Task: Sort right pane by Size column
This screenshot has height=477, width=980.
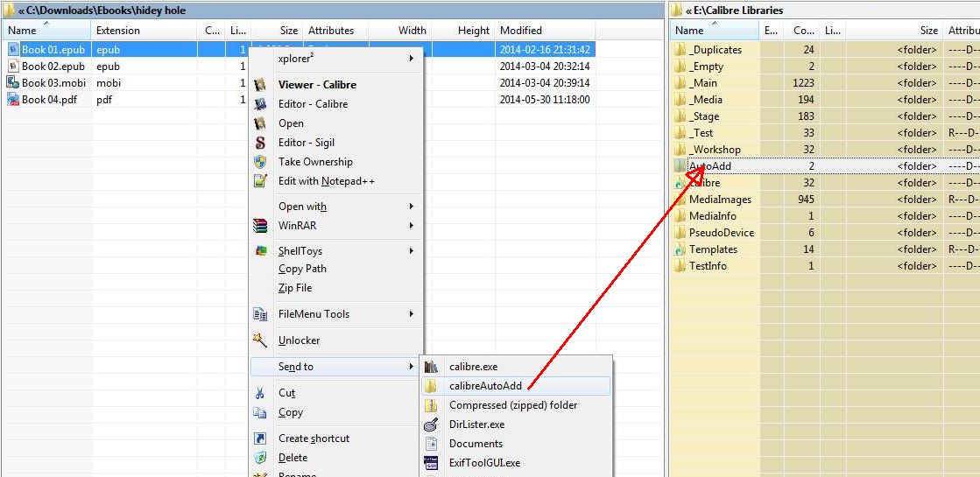Action: [x=894, y=30]
